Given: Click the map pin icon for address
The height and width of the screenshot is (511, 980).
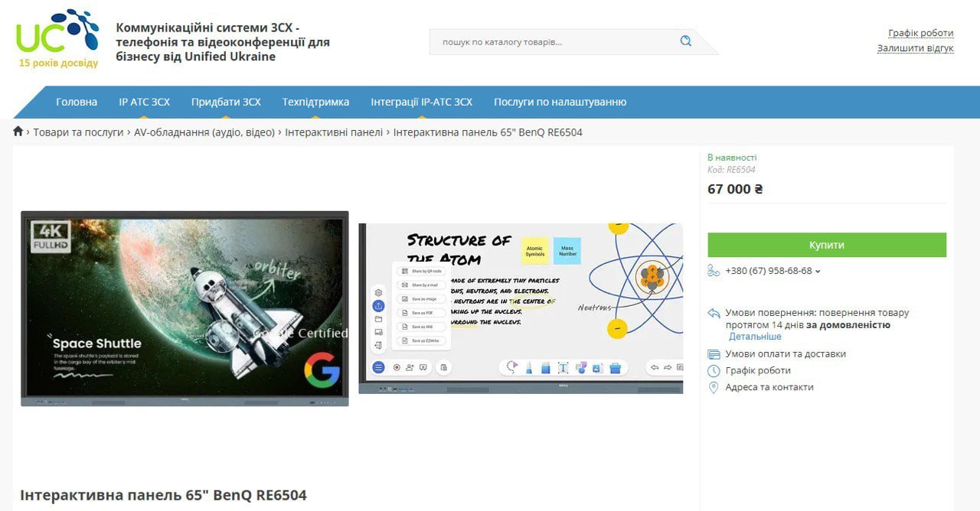Looking at the screenshot, I should pyautogui.click(x=714, y=387).
